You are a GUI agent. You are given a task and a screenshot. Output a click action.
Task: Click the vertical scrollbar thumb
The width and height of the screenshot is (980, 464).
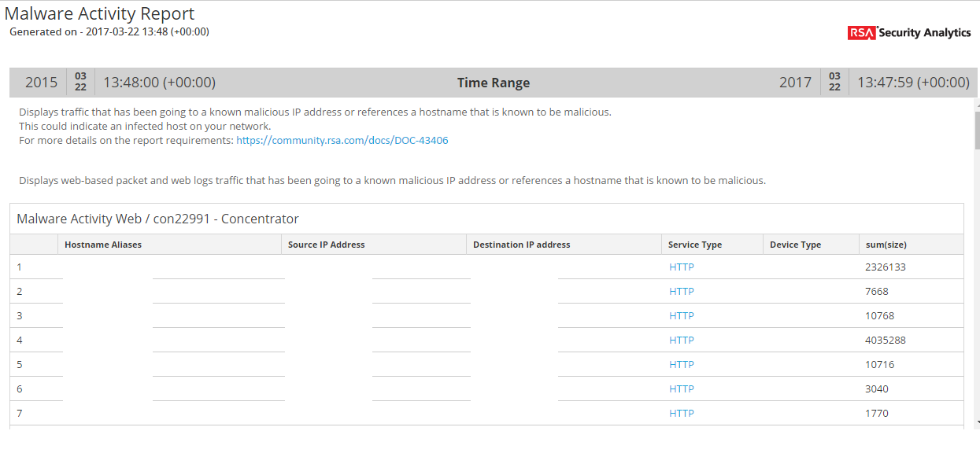[x=977, y=130]
